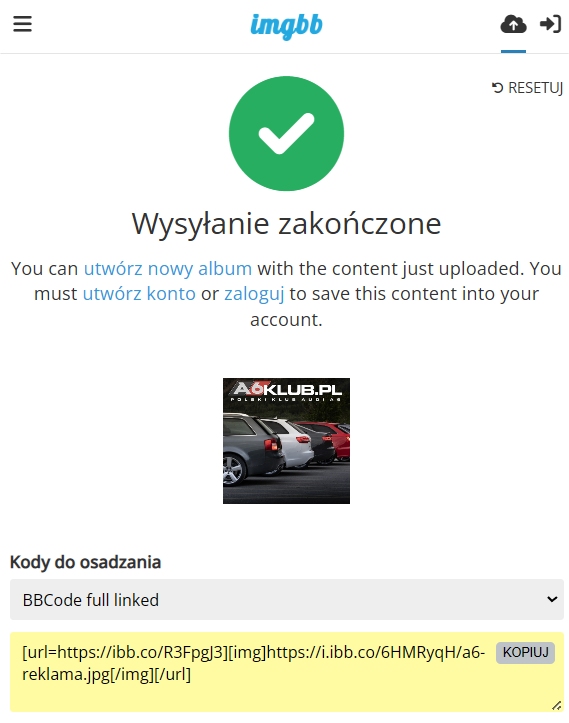Viewport: 569px width, 723px height.
Task: Open the 'utwórz nowy album' link
Action: (168, 268)
